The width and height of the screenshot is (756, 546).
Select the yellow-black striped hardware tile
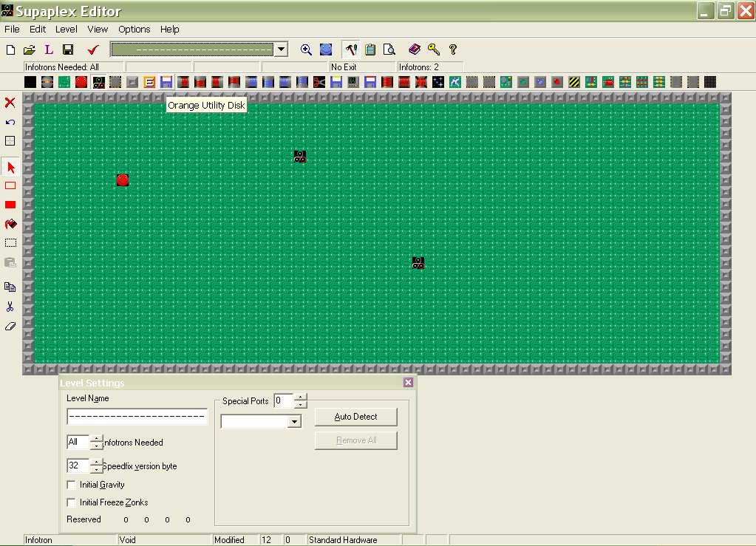click(x=573, y=82)
